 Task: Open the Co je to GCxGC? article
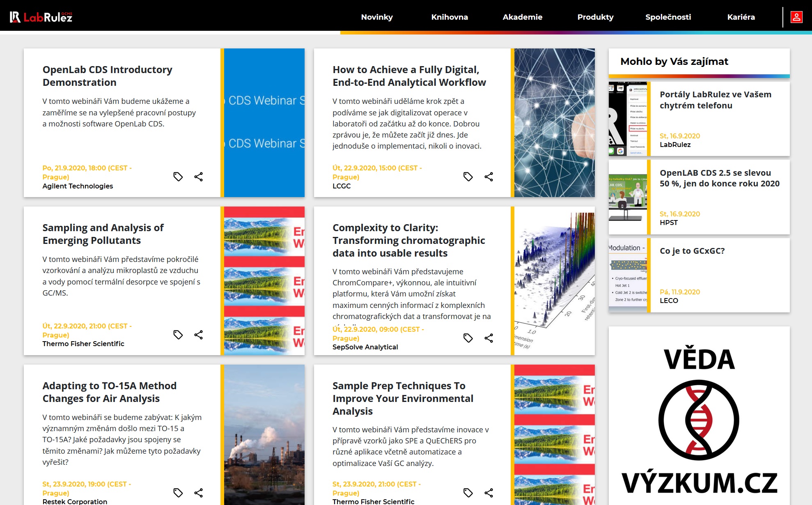click(692, 251)
